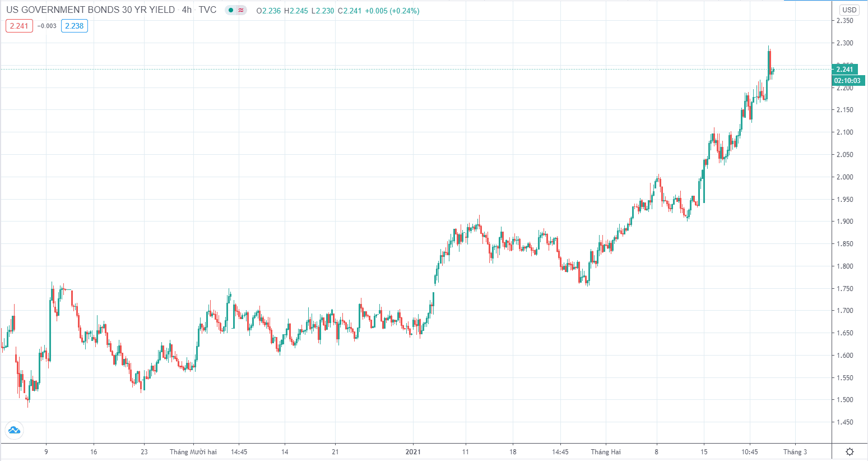This screenshot has height=461, width=868.
Task: Click the Tháng 3 time axis label
Action: pyautogui.click(x=795, y=452)
